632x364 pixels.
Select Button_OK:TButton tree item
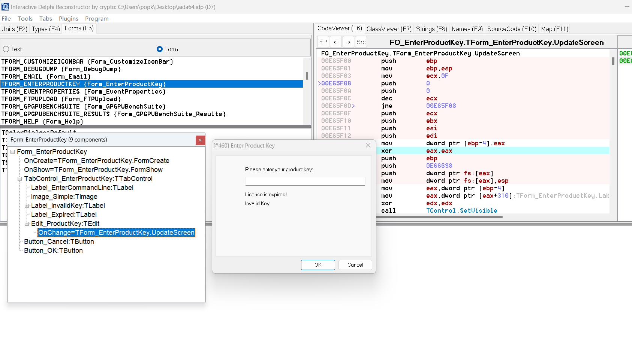[x=53, y=251]
